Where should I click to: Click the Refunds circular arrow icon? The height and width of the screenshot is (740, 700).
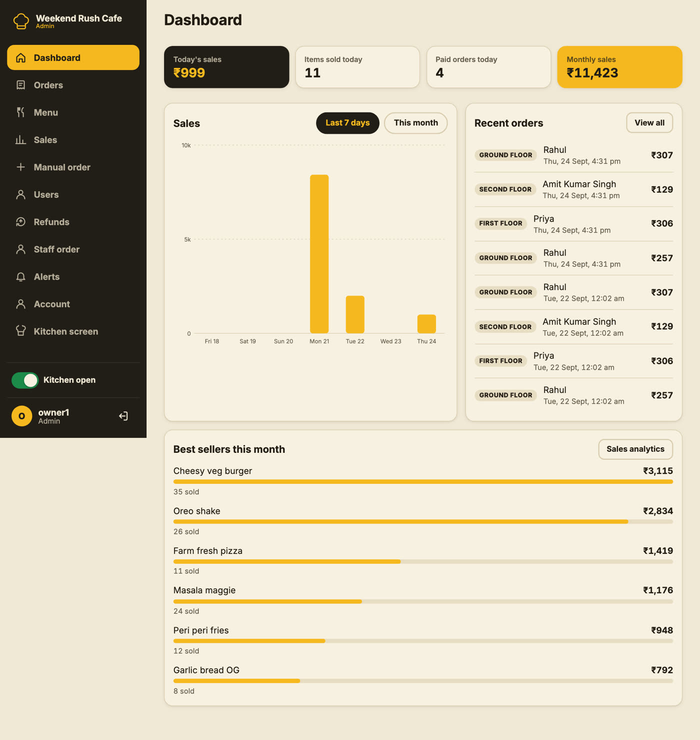[x=20, y=222]
